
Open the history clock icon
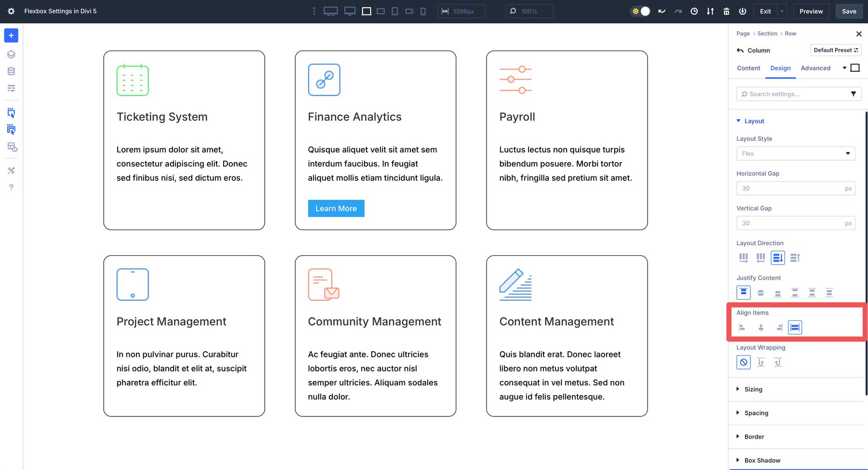(694, 11)
